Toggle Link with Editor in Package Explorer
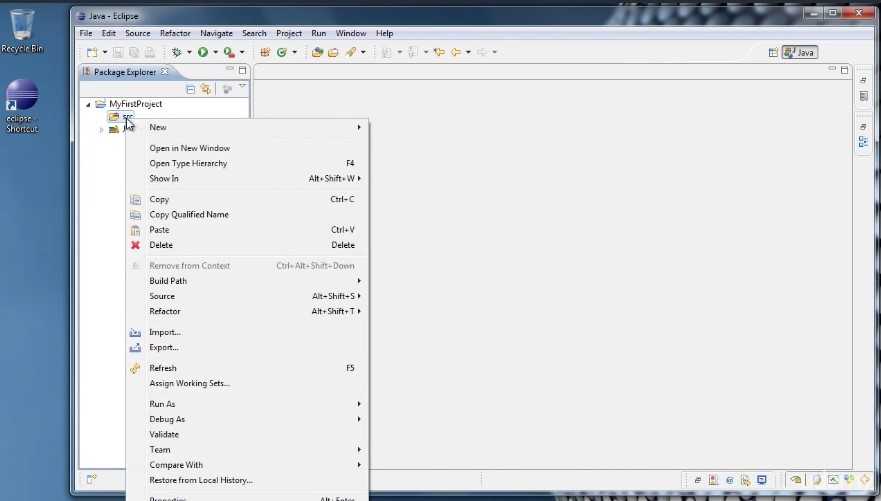 pyautogui.click(x=205, y=89)
